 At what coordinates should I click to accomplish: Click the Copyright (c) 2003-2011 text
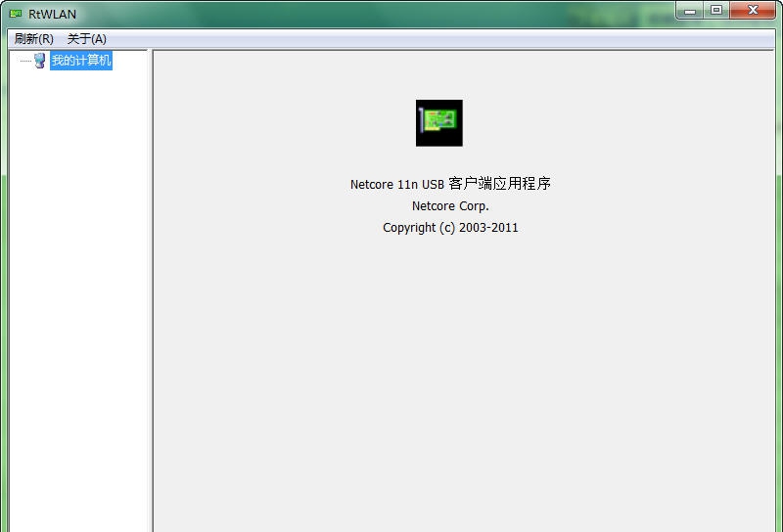tap(450, 228)
